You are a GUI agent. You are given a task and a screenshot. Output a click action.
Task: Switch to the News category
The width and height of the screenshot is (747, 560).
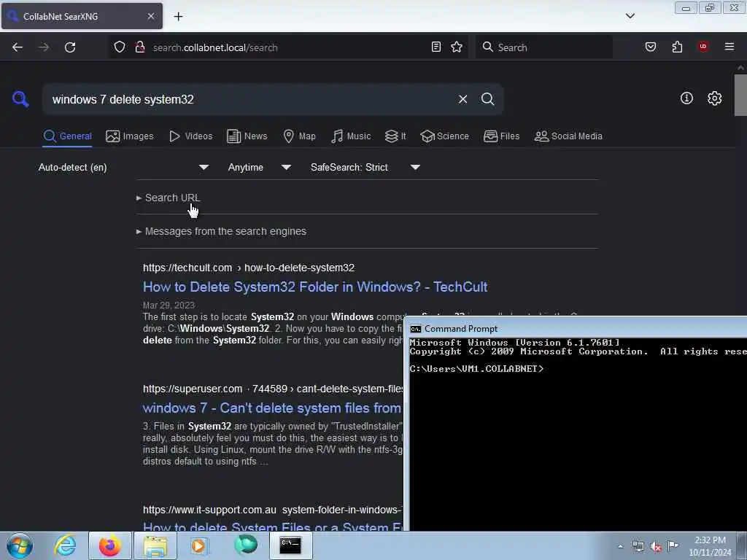pyautogui.click(x=247, y=136)
